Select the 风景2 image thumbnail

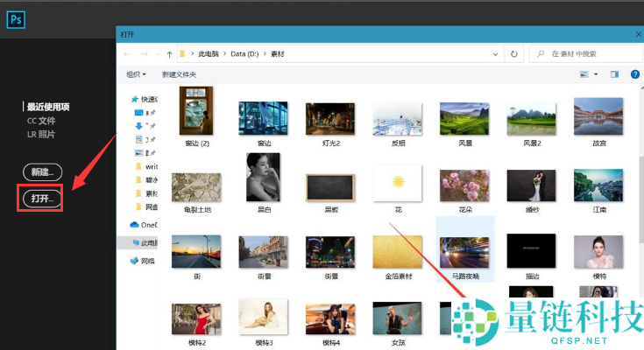[x=532, y=119]
